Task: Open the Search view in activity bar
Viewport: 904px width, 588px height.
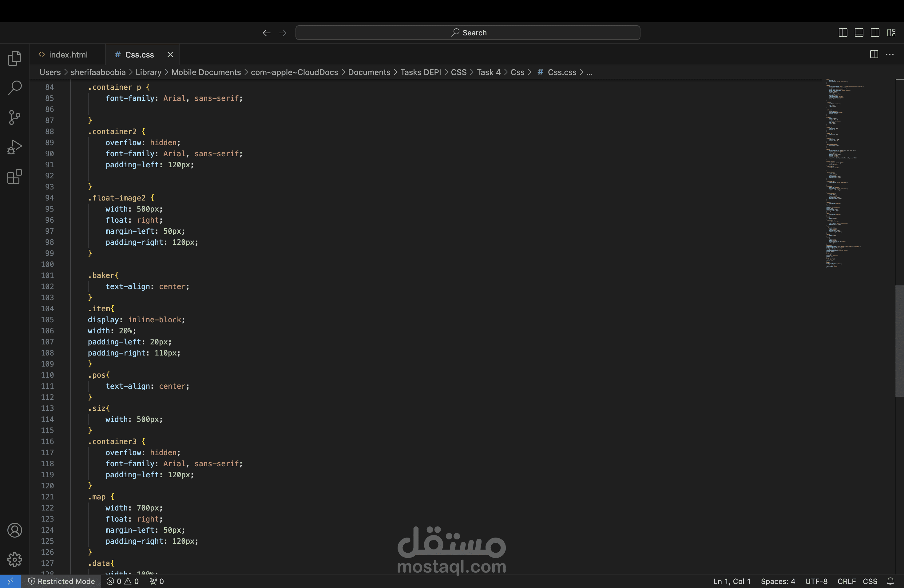Action: point(14,88)
